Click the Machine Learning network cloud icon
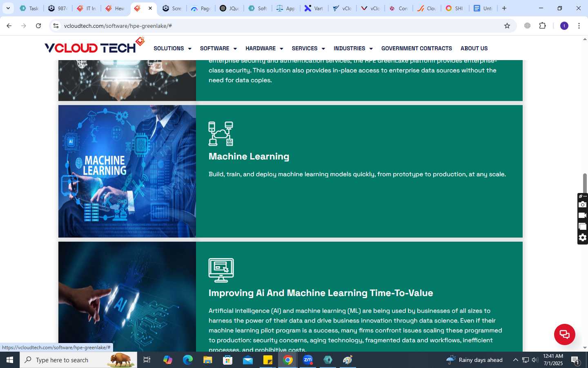Viewport: 588px width, 368px height. click(221, 134)
